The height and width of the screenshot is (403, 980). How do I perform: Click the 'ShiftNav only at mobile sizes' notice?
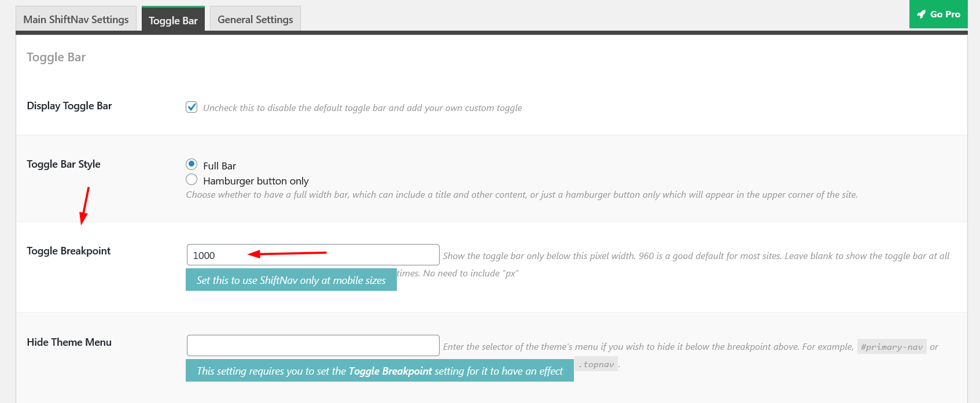[x=291, y=280]
